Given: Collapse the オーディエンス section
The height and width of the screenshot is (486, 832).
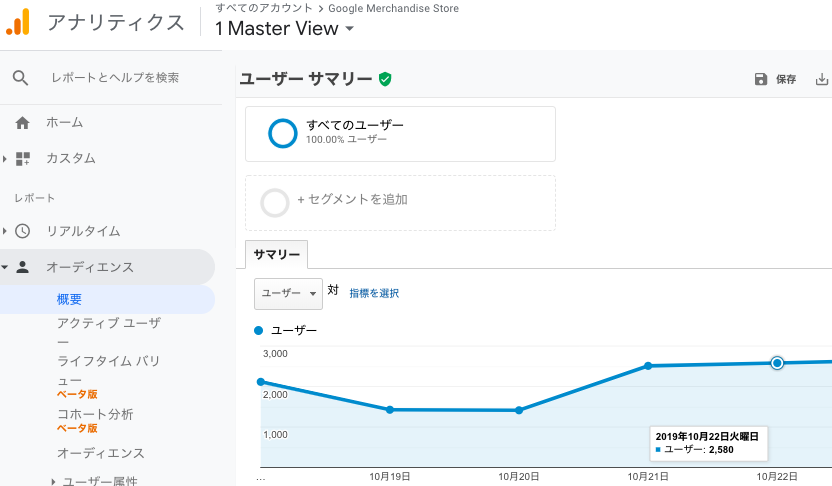Looking at the screenshot, I should pyautogui.click(x=6, y=267).
